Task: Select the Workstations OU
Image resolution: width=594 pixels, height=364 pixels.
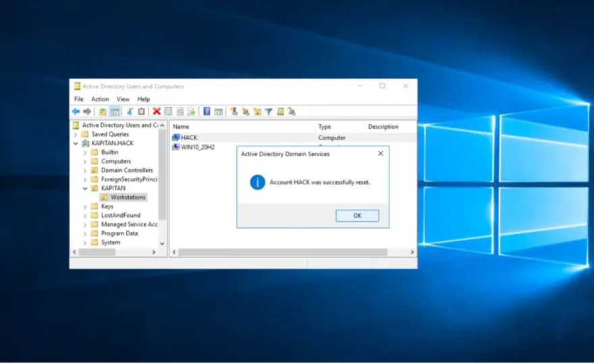Action: click(x=128, y=197)
